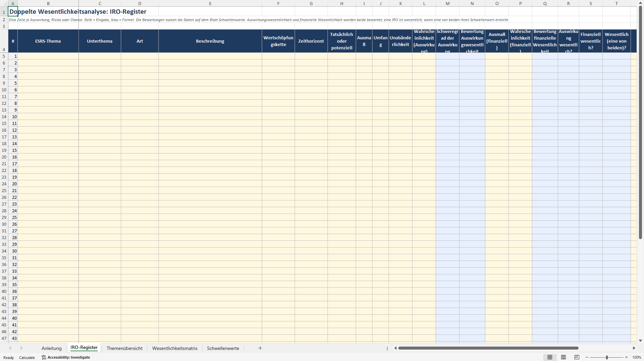Screen dimensions: 644x361
Task: Adjust the zoom slider handle
Action: tap(607, 357)
